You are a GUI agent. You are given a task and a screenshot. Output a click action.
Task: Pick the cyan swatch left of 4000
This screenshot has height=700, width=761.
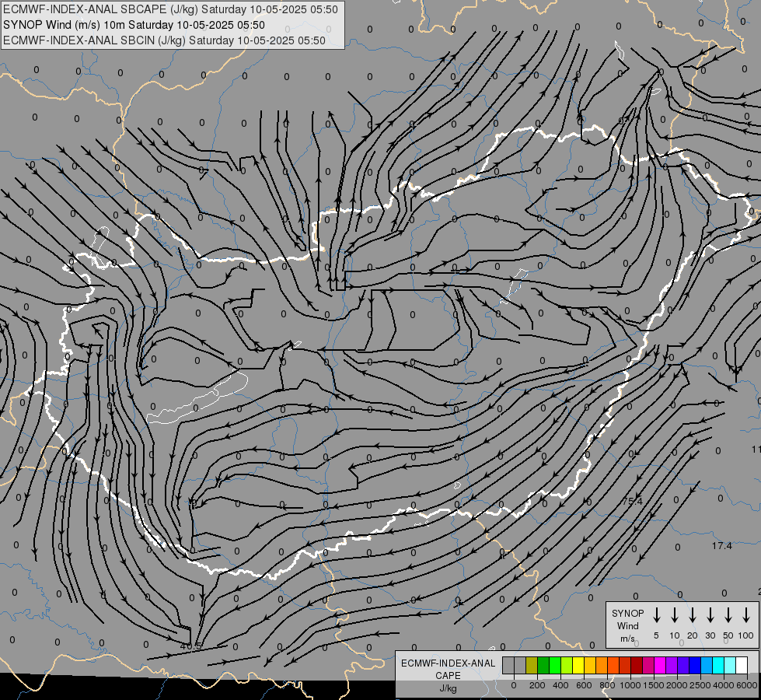tap(718, 665)
